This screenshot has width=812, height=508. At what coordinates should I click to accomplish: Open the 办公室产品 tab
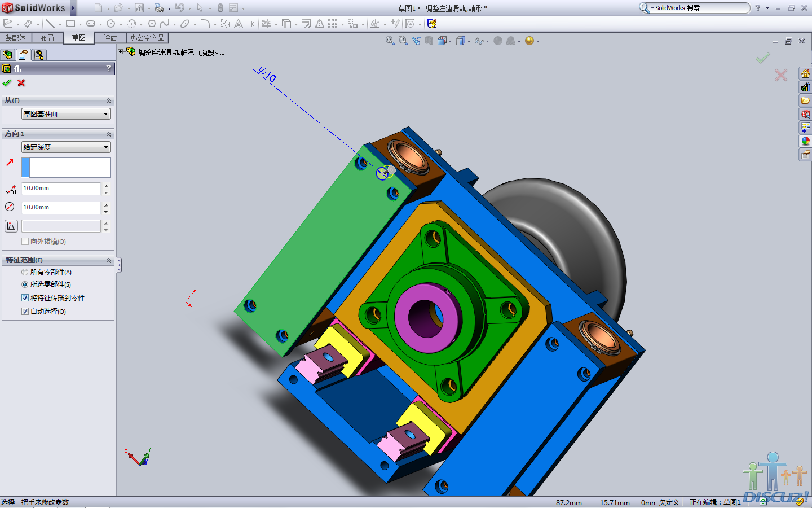[147, 38]
